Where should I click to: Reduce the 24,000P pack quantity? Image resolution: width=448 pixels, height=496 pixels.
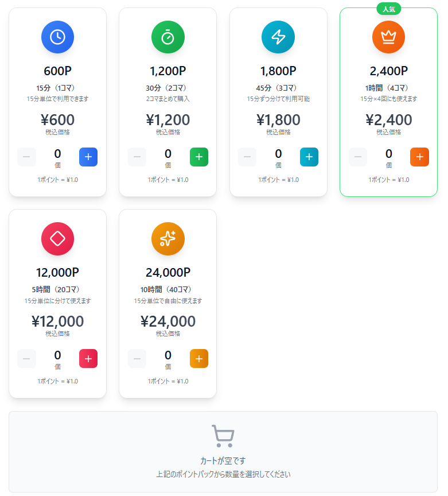click(x=137, y=358)
